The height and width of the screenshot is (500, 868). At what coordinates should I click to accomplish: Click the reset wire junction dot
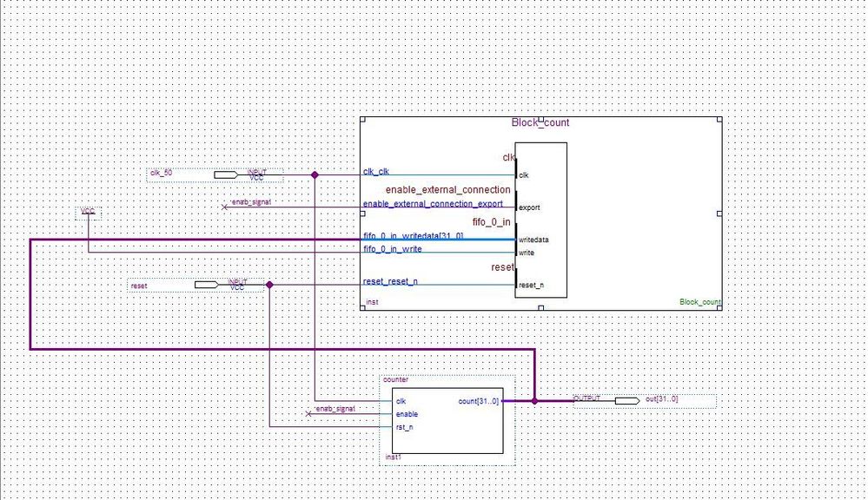(x=269, y=285)
